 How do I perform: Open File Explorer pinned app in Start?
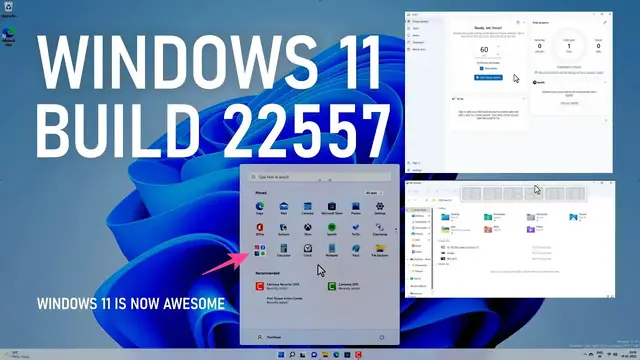tap(380, 250)
